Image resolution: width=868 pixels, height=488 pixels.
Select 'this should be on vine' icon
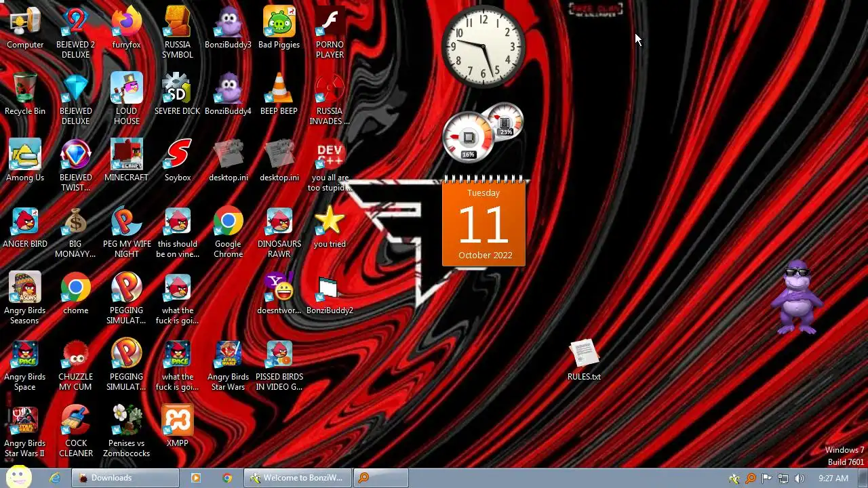pyautogui.click(x=178, y=232)
